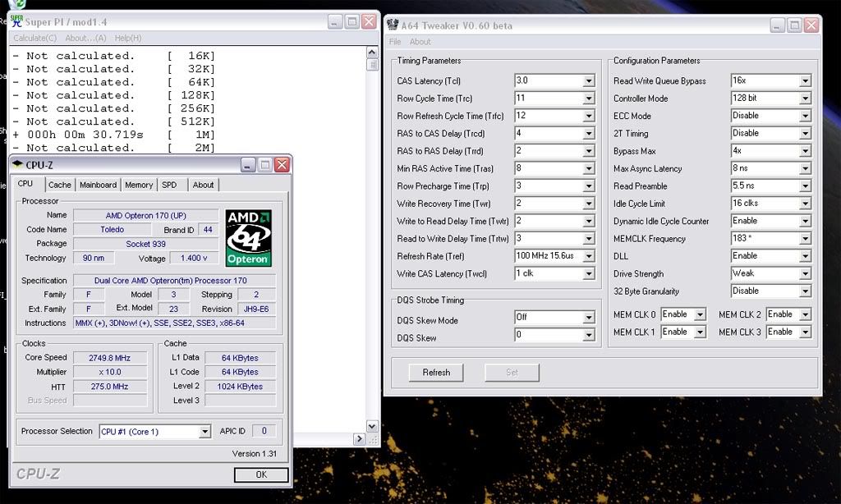
Task: Click Super PI vertical scrollbar down arrow
Action: coord(372,426)
